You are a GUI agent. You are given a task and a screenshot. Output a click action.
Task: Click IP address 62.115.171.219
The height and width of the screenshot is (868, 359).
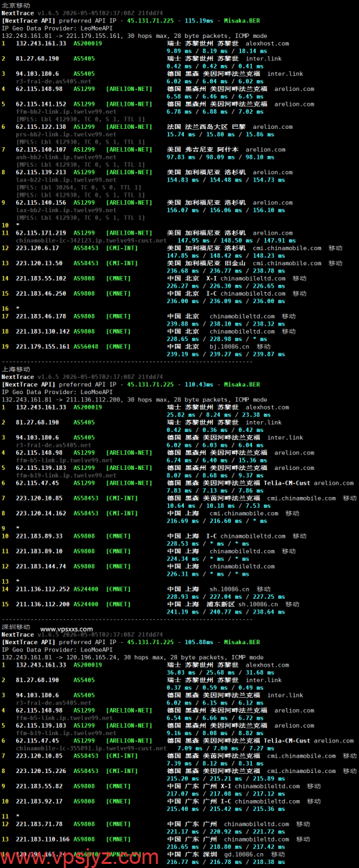click(41, 233)
